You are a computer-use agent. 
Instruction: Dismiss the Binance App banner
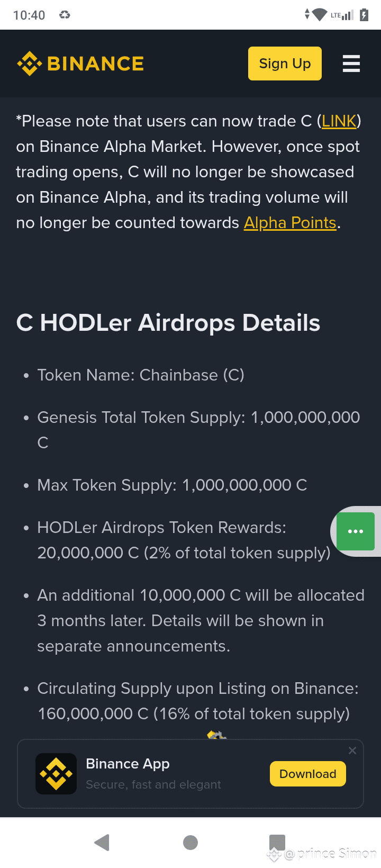click(352, 751)
